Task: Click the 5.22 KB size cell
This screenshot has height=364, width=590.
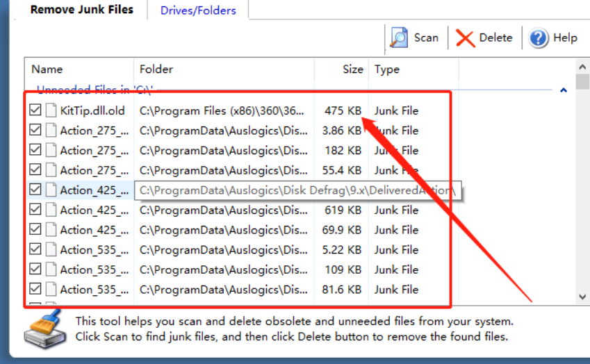Action: tap(342, 250)
